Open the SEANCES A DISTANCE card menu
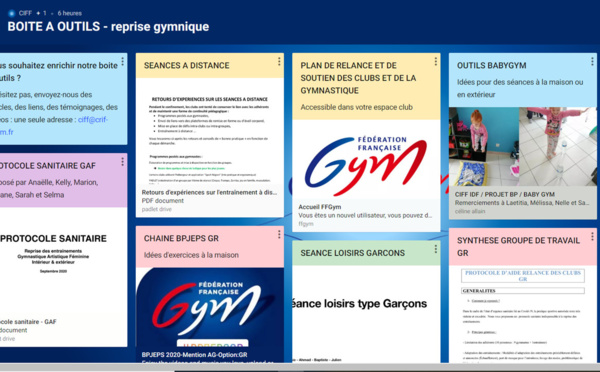This screenshot has width=600, height=372. pos(279,61)
